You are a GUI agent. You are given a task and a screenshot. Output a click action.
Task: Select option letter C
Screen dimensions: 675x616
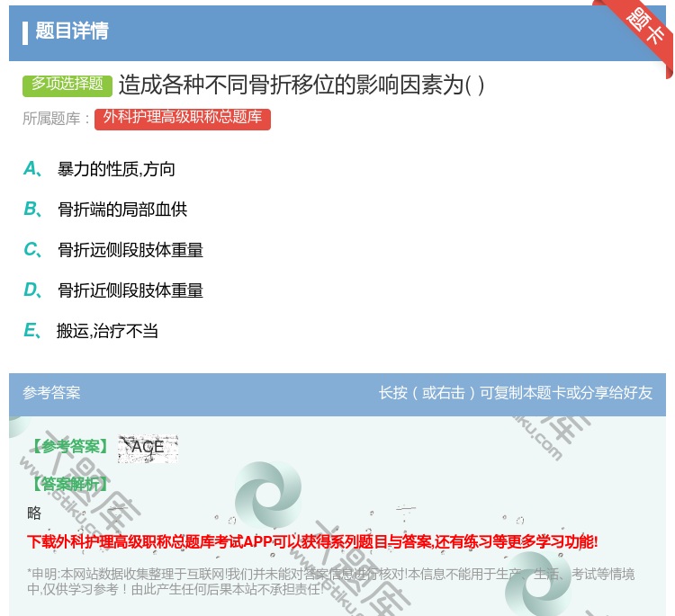click(x=31, y=250)
